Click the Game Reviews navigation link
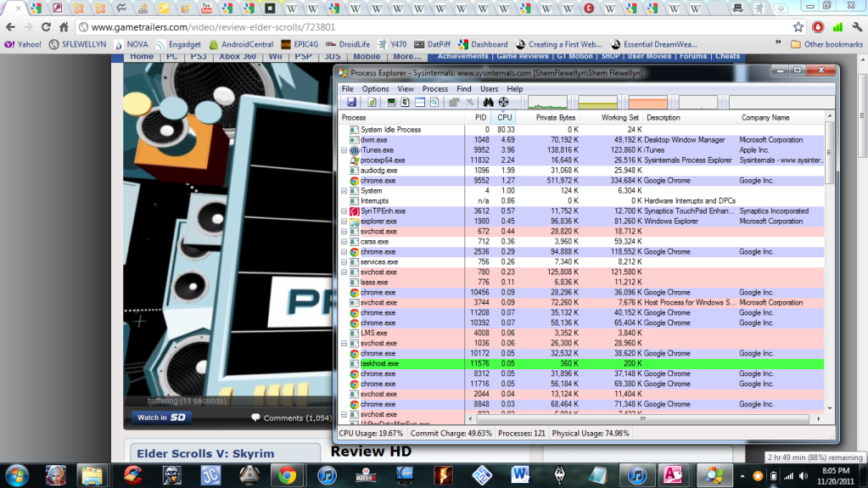Screen dimensions: 868x488 (523, 57)
